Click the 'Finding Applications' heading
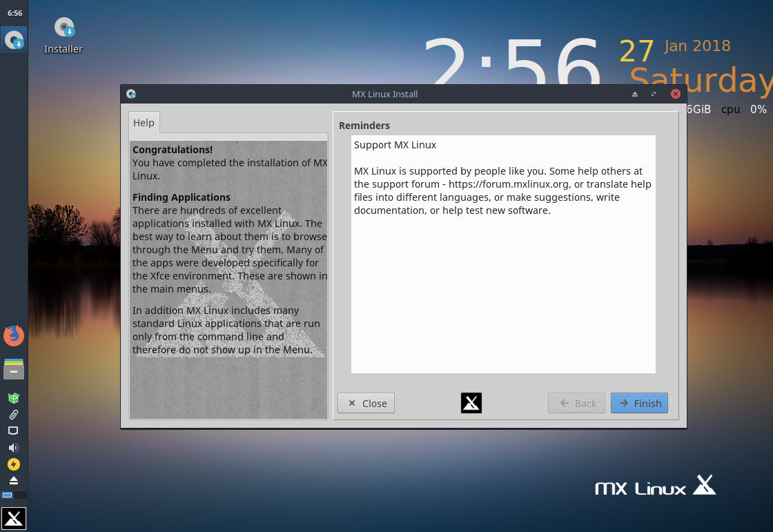Viewport: 773px width, 532px height. click(182, 197)
